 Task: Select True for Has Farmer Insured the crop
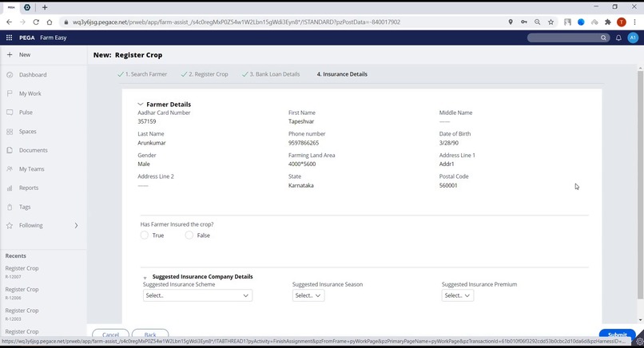click(144, 235)
